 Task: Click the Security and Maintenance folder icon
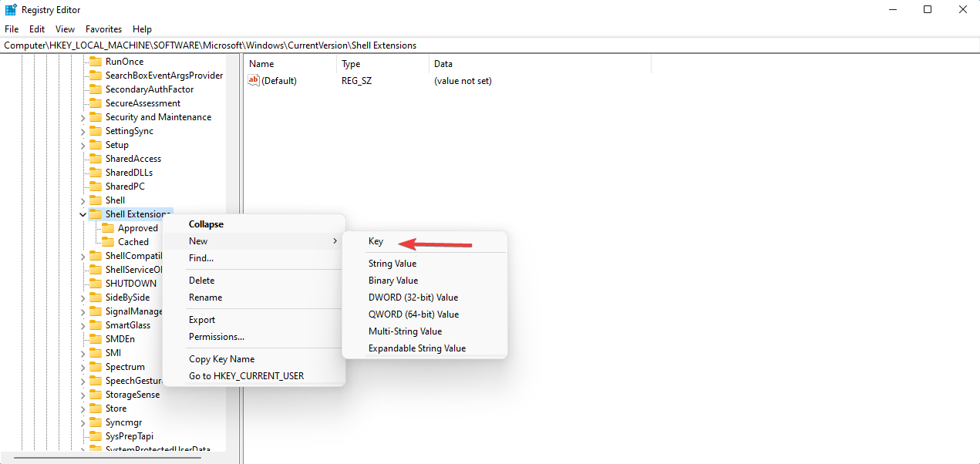[95, 117]
